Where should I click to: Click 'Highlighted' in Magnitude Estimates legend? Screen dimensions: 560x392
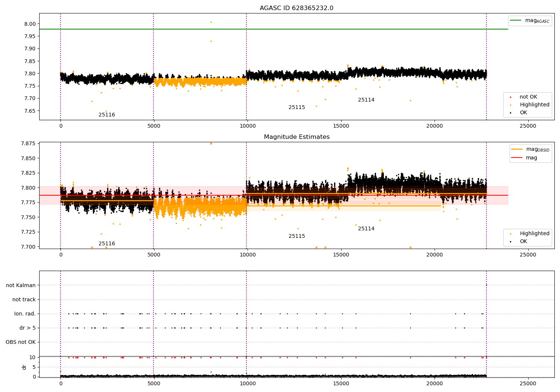tap(530, 233)
